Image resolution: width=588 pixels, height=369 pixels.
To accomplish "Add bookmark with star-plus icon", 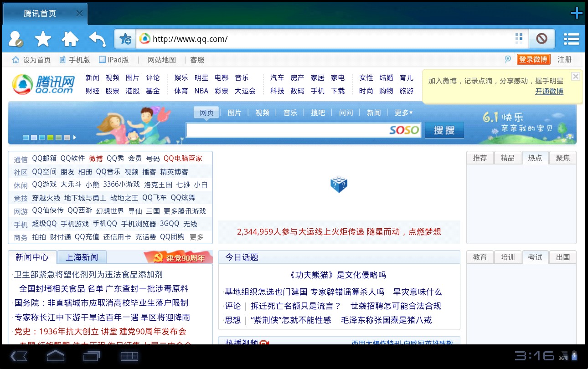I will pos(125,39).
